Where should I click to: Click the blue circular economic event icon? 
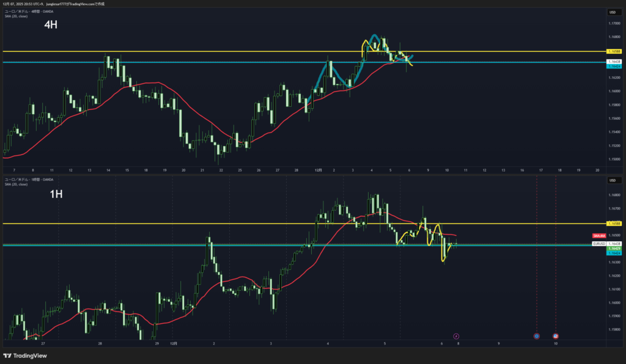click(536, 336)
